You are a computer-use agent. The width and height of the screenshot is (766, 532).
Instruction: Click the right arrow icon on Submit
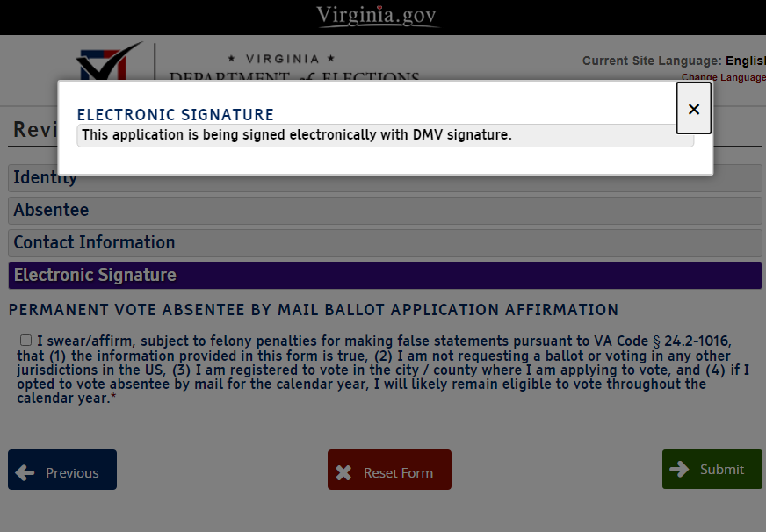tap(679, 469)
